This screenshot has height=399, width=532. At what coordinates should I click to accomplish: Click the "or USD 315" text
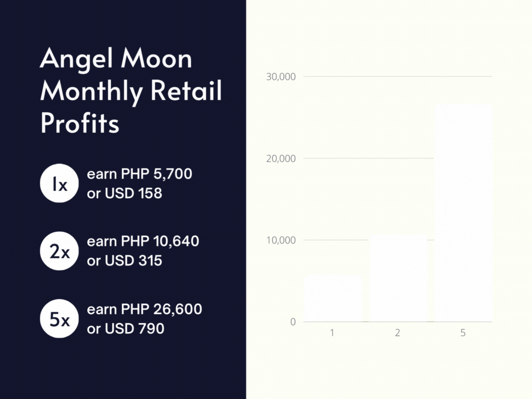click(x=125, y=260)
